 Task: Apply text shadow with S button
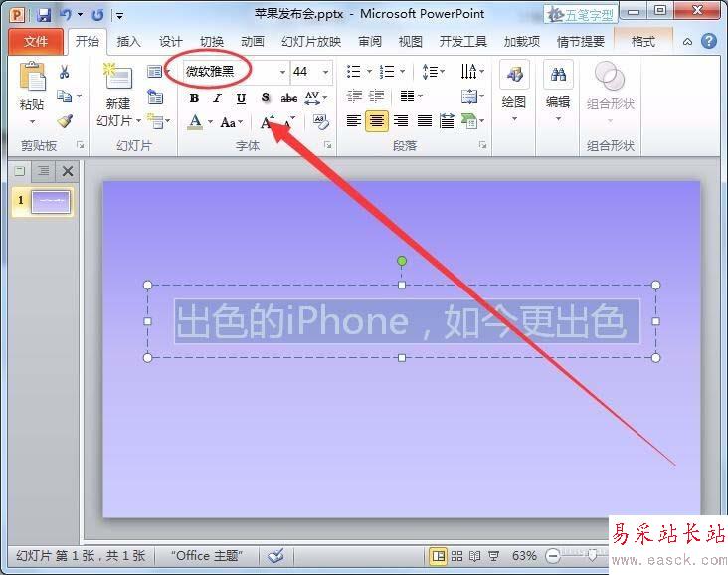pyautogui.click(x=266, y=97)
